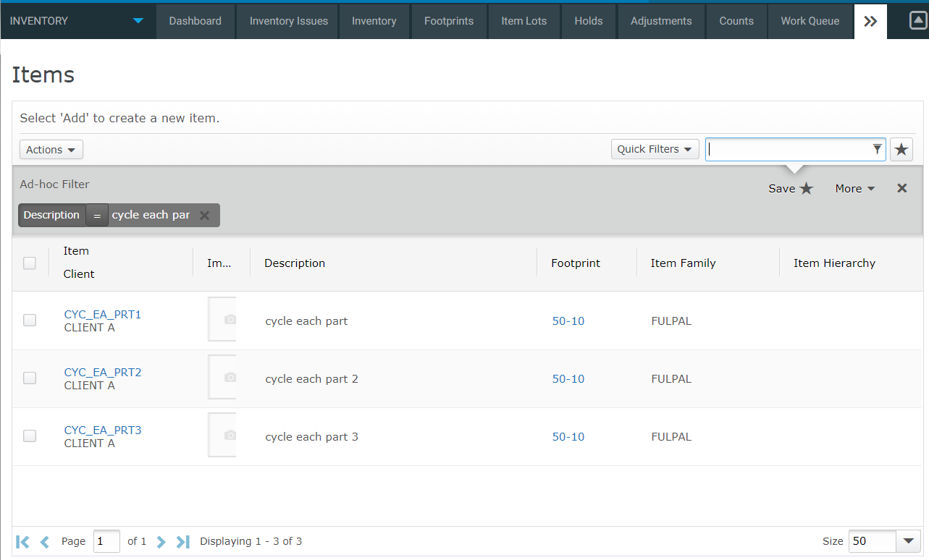Open the Dashboard tab
This screenshot has width=929, height=560.
coord(196,21)
